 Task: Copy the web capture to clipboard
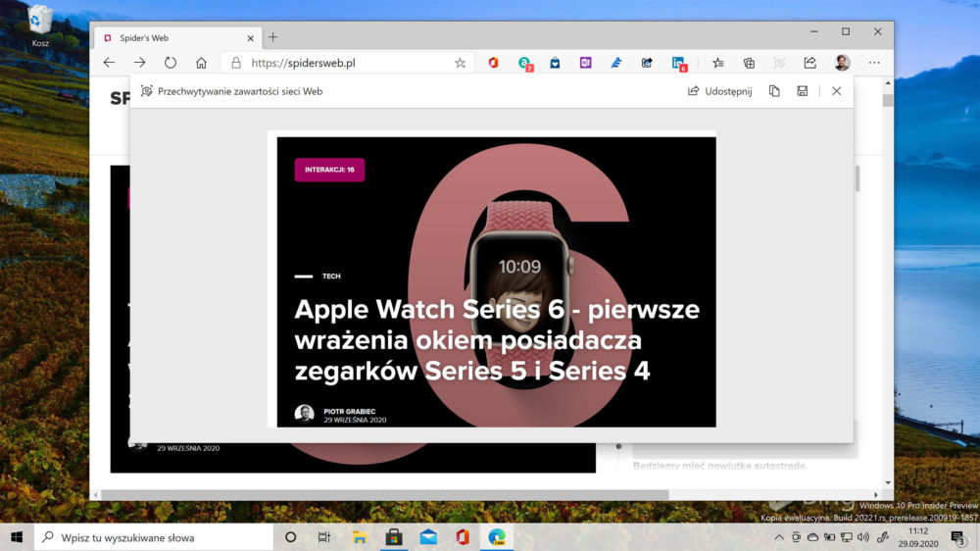coord(774,91)
